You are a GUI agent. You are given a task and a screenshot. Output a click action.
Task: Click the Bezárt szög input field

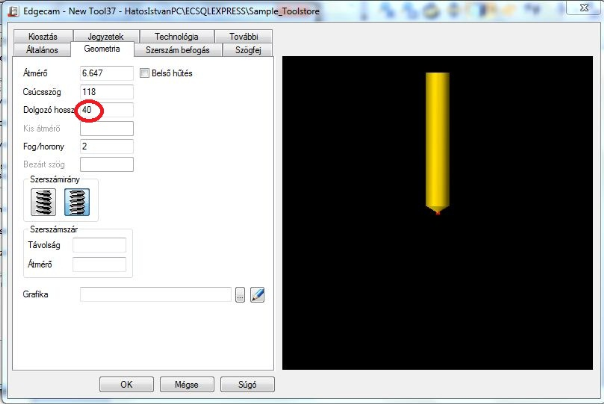coord(107,165)
